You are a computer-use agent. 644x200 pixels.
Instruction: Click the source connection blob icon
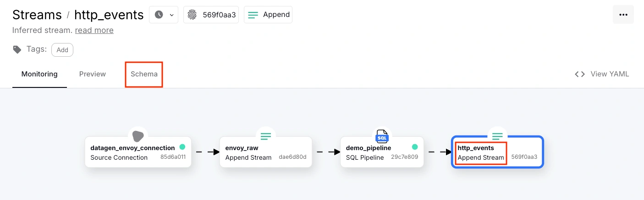point(138,136)
